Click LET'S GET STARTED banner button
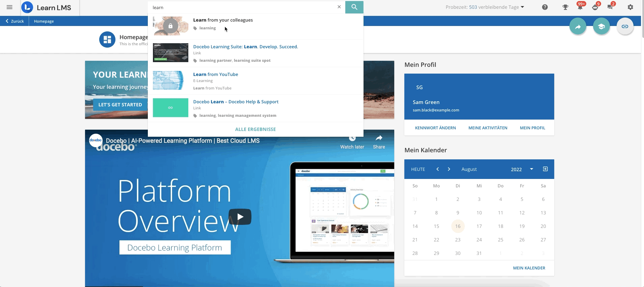Screen dimensions: 644x287 tap(120, 105)
